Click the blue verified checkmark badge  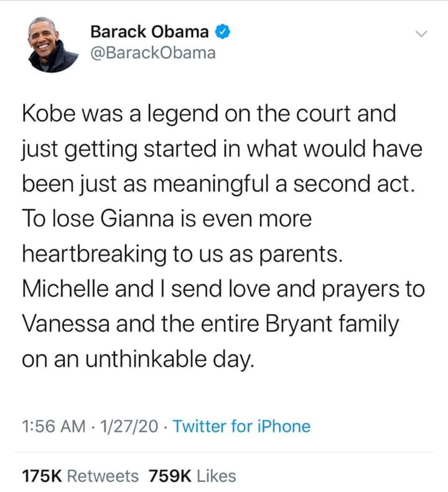[x=223, y=30]
